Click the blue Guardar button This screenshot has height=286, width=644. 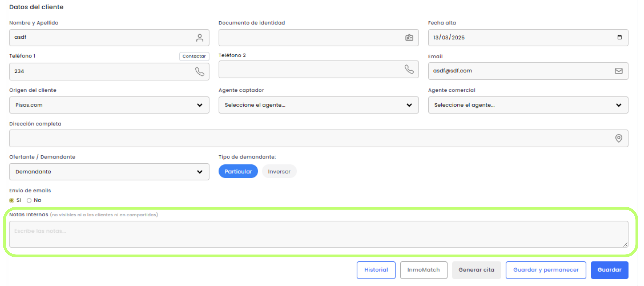(x=609, y=270)
